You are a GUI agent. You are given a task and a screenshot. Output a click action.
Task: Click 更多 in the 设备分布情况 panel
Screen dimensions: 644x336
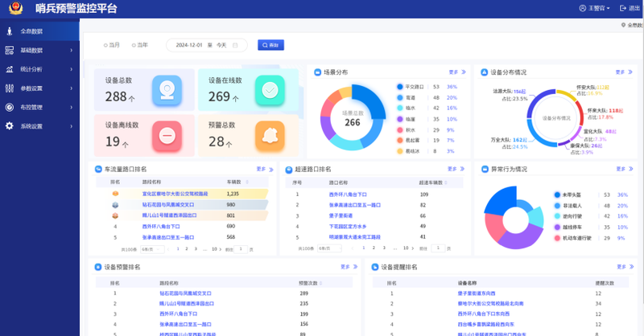(x=624, y=72)
